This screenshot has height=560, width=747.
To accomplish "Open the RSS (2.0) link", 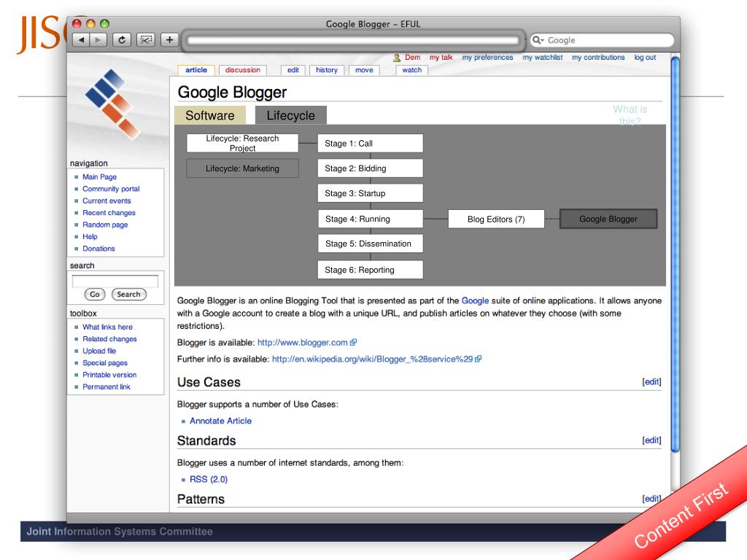I will (209, 479).
